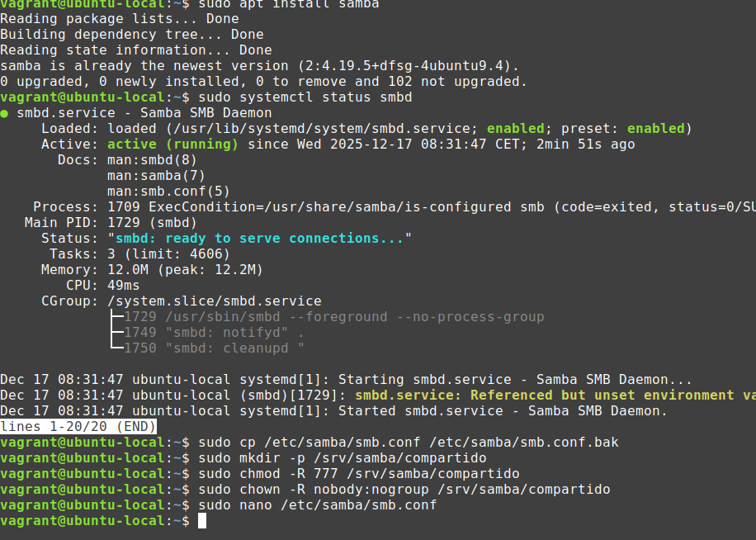The width and height of the screenshot is (756, 540).
Task: Click the /usr/lib/systemd/system/smbd.service unit path
Action: tap(318, 129)
